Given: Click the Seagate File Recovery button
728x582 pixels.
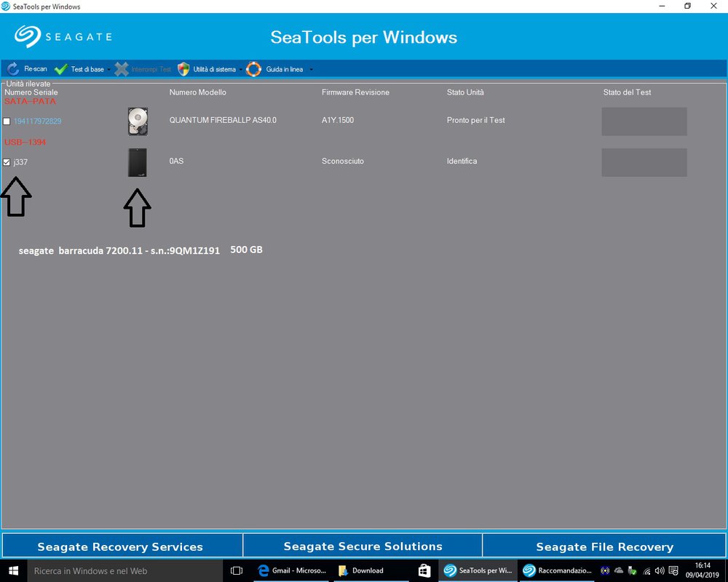Looking at the screenshot, I should point(604,546).
